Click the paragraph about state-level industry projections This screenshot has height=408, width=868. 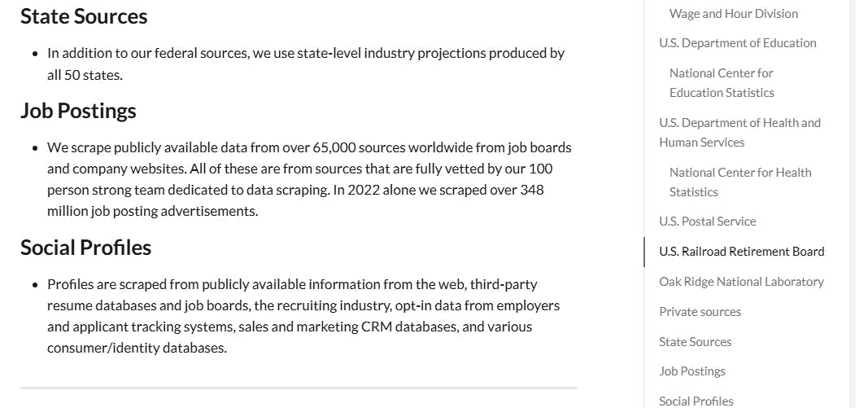305,64
